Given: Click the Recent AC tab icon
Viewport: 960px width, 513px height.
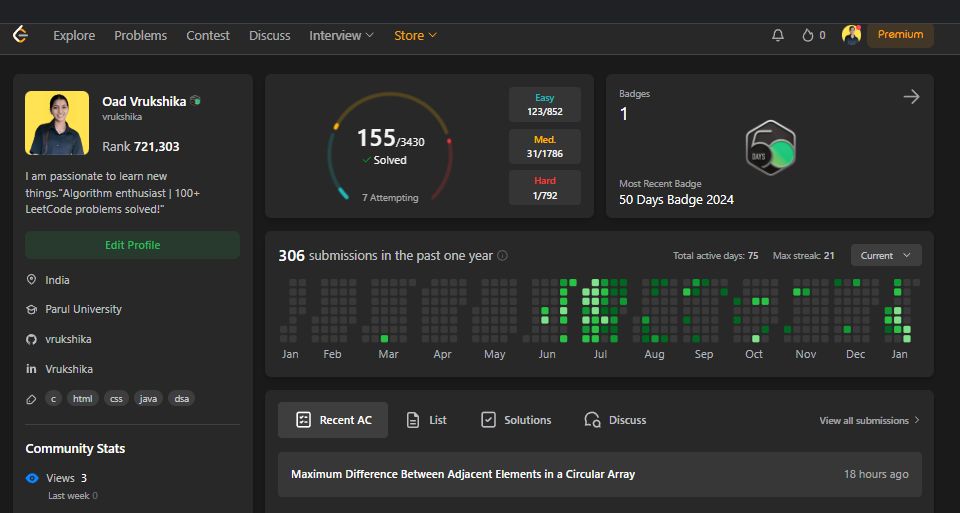Looking at the screenshot, I should (x=303, y=420).
